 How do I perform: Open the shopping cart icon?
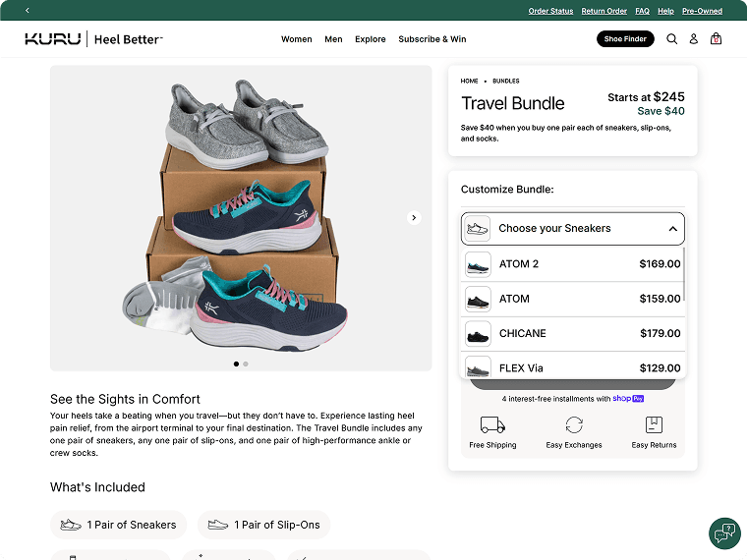point(716,39)
